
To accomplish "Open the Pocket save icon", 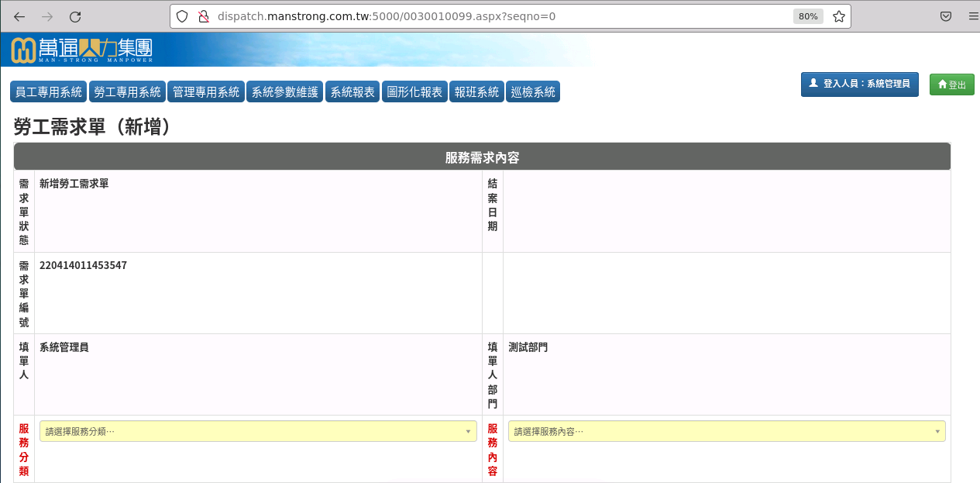I will pos(946,16).
